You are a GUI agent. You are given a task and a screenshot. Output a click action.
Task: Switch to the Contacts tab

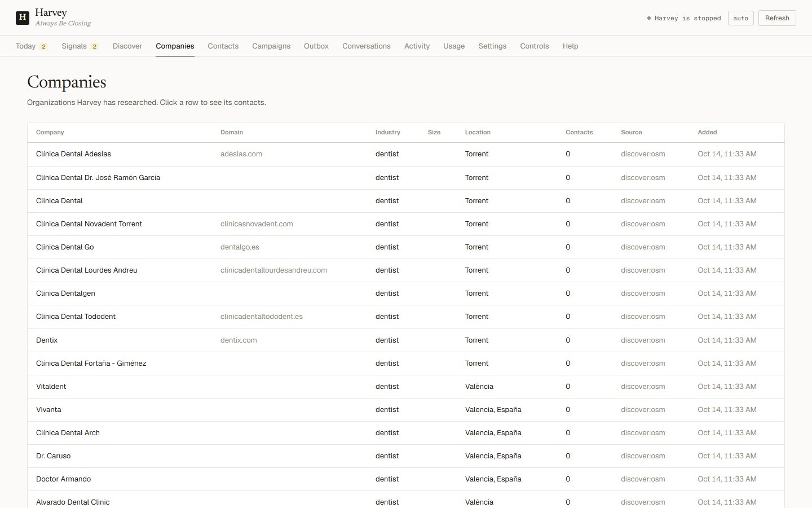click(x=223, y=46)
